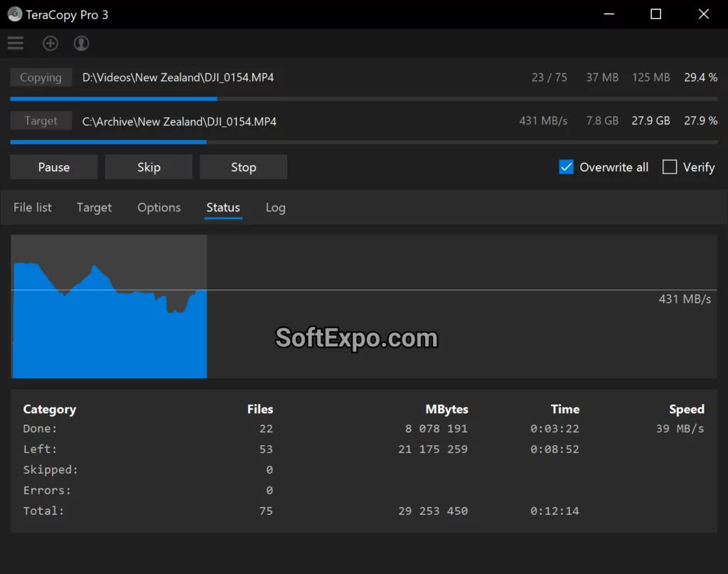Image resolution: width=728 pixels, height=574 pixels.
Task: Select the Copying source label
Action: (x=41, y=77)
